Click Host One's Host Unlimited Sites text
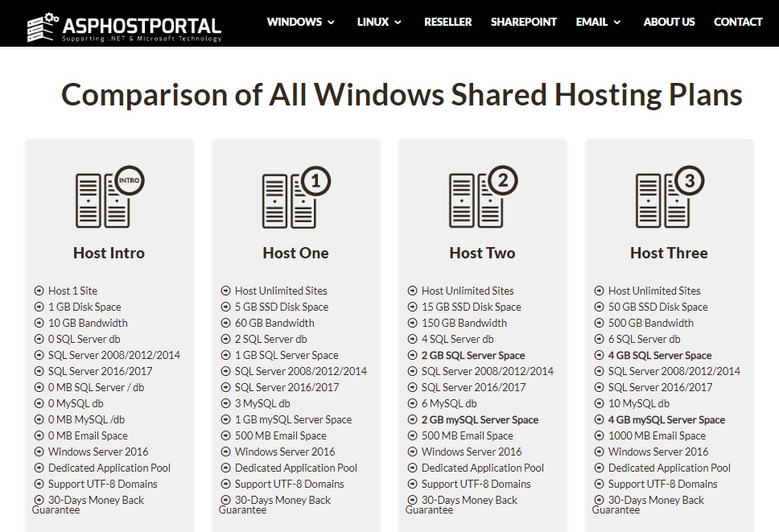This screenshot has width=779, height=532. (281, 291)
